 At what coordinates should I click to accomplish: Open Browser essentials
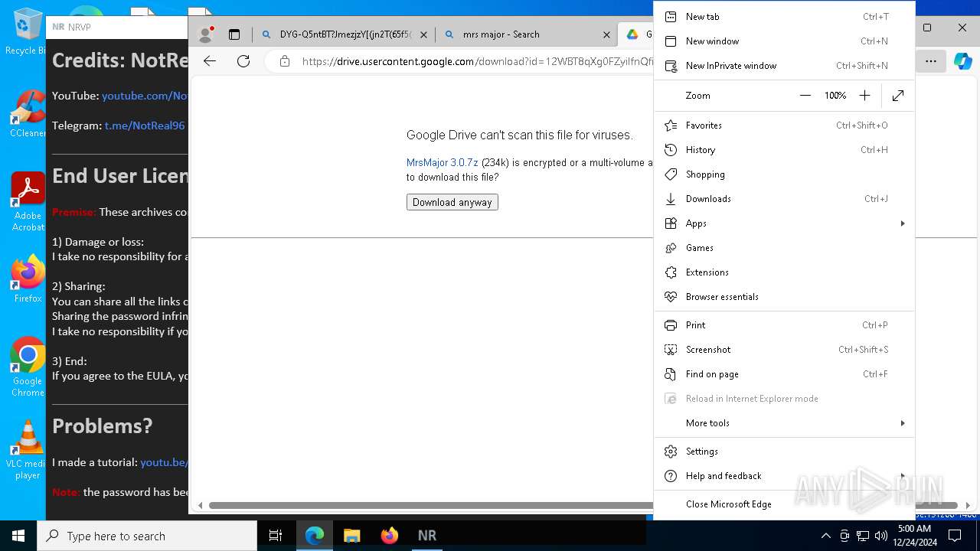pyautogui.click(x=785, y=297)
